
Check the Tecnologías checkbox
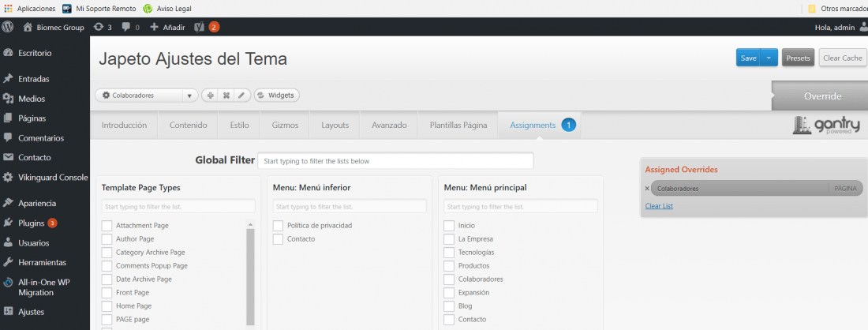[449, 253]
